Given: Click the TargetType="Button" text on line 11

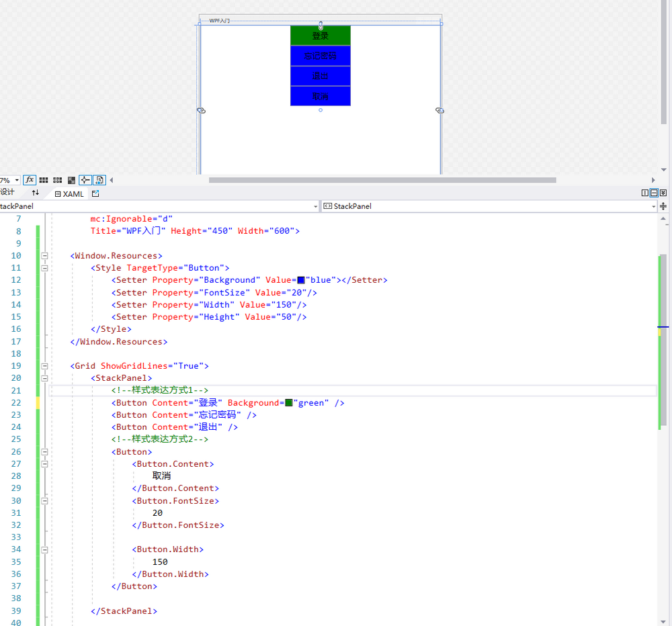Looking at the screenshot, I should 175,268.
